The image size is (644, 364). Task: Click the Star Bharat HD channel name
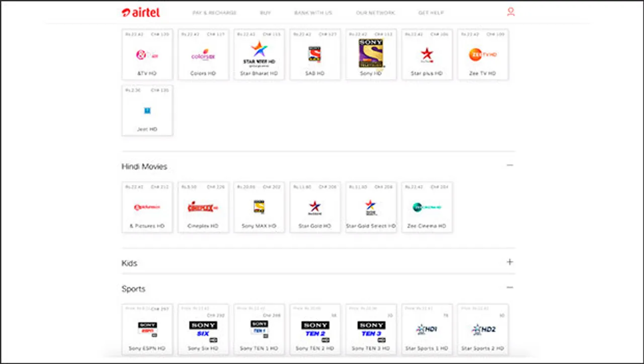pyautogui.click(x=259, y=74)
